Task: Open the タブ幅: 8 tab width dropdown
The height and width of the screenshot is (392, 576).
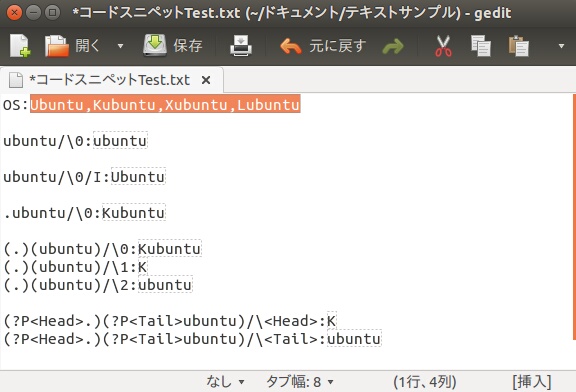Action: [300, 382]
